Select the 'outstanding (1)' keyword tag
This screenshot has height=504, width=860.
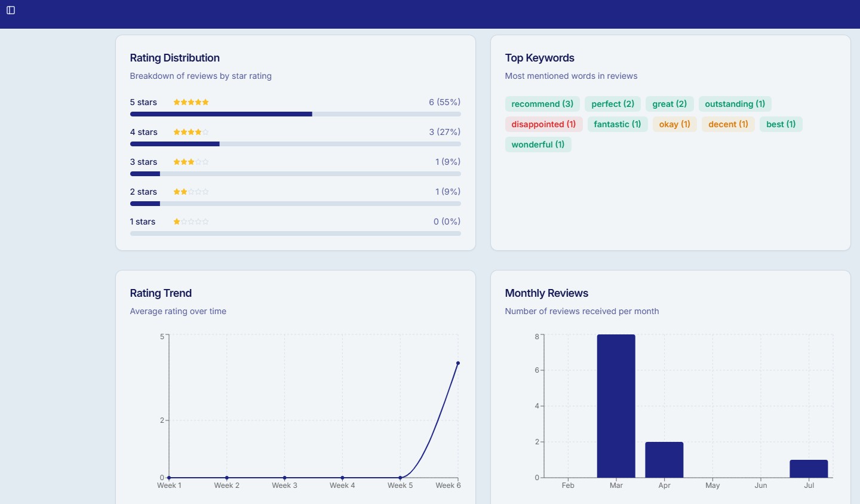[x=735, y=104]
